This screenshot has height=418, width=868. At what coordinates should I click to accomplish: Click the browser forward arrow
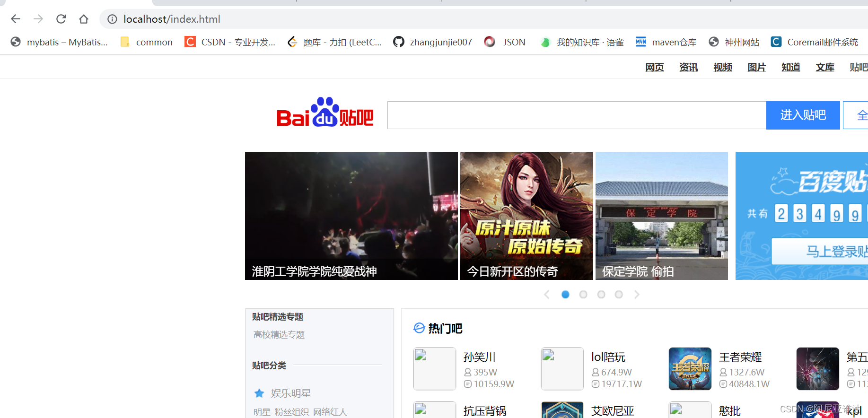pos(38,19)
